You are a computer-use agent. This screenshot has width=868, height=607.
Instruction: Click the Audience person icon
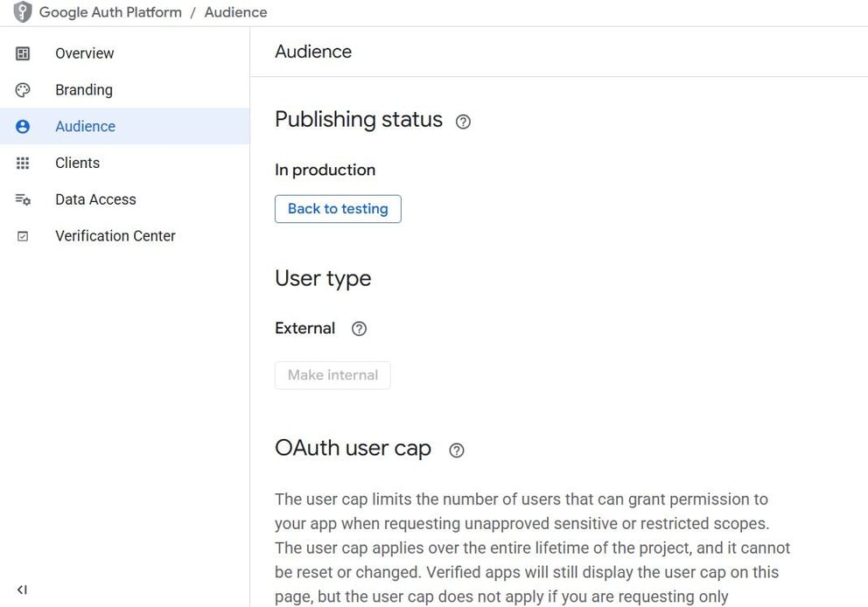[23, 126]
